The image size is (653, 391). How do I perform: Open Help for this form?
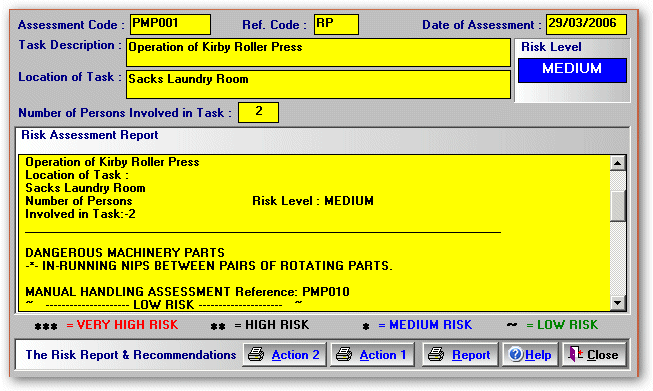tap(530, 355)
